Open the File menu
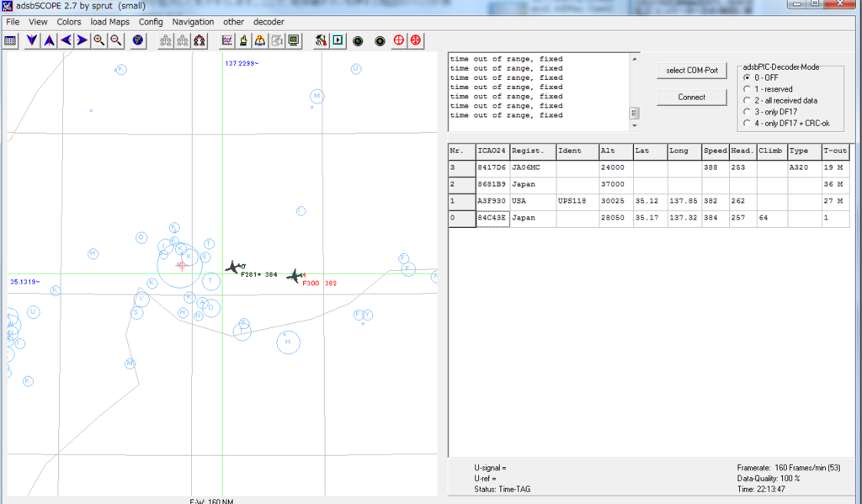Viewport: 862px width, 504px height. click(x=13, y=22)
